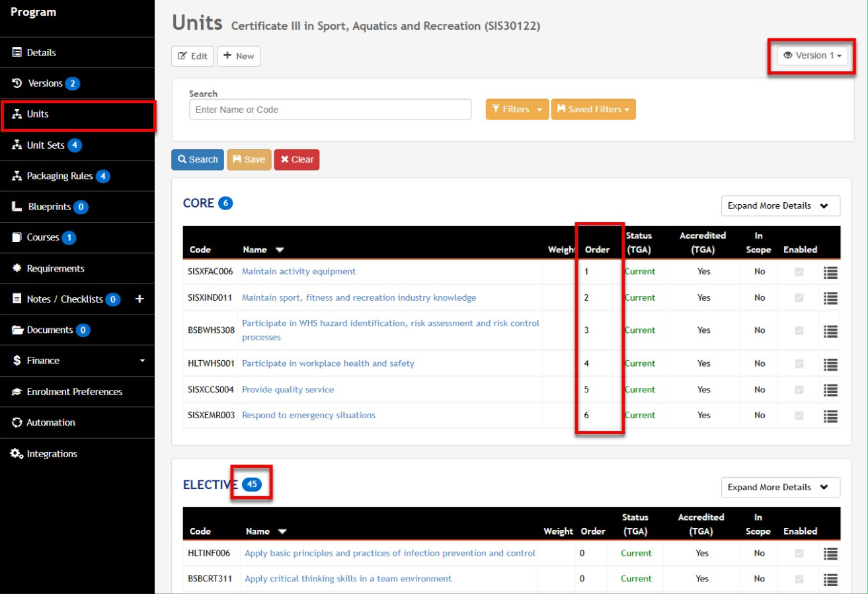The image size is (868, 594).
Task: Open 'Maintain activity equipment' unit link
Action: click(299, 272)
